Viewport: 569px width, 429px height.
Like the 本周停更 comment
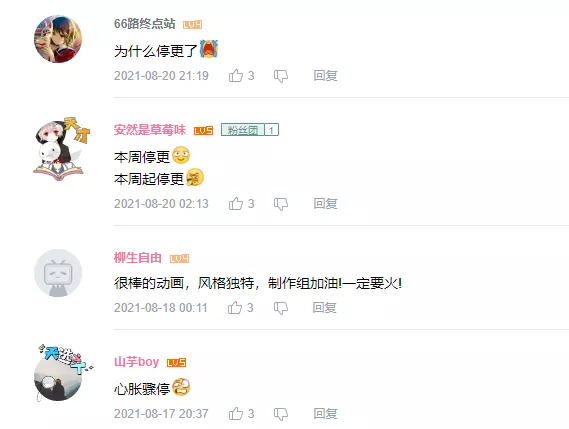(236, 204)
